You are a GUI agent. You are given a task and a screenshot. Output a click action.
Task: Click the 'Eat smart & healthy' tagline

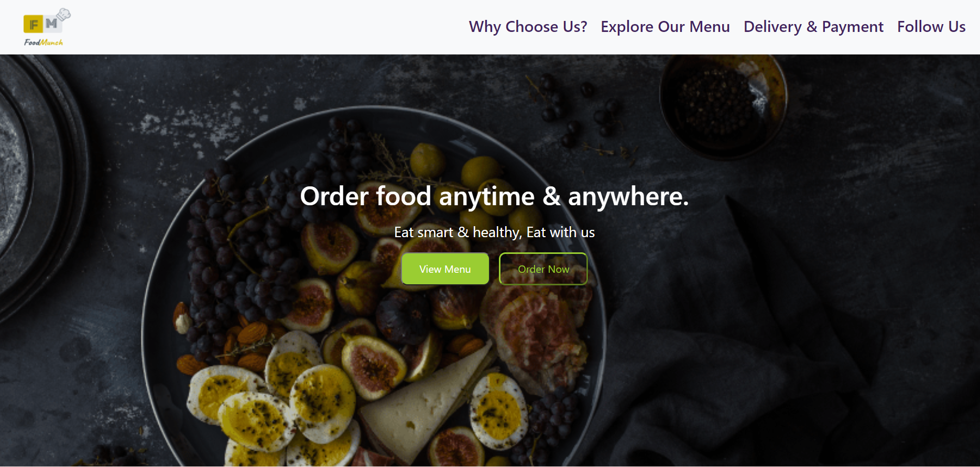[x=494, y=232]
